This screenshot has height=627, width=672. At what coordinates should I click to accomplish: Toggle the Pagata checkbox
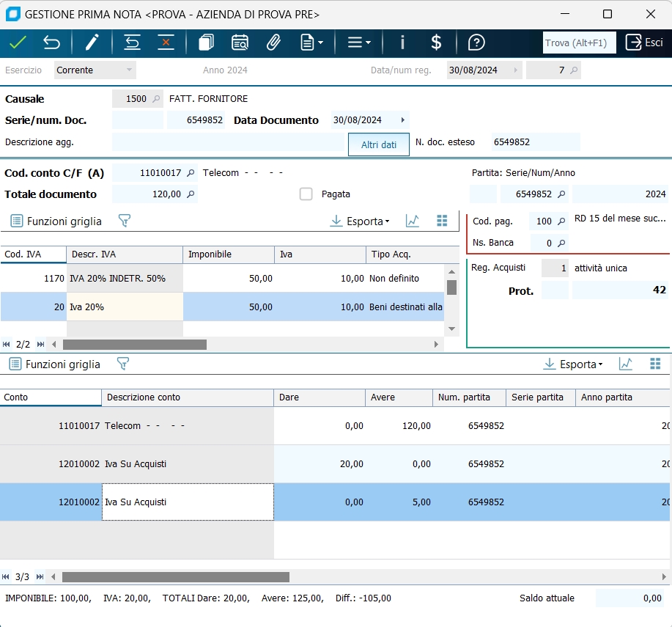306,194
